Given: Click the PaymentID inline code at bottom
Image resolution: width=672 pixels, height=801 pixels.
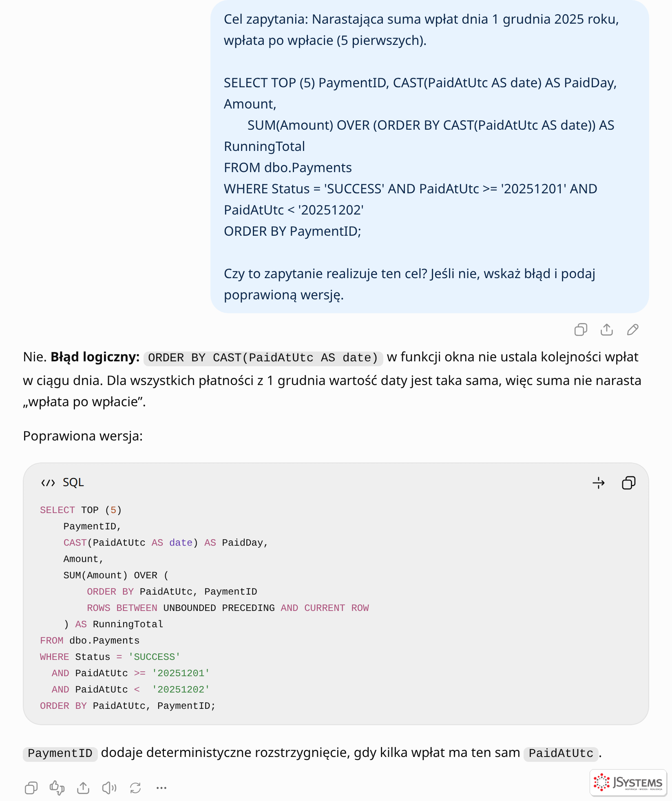Looking at the screenshot, I should [60, 753].
